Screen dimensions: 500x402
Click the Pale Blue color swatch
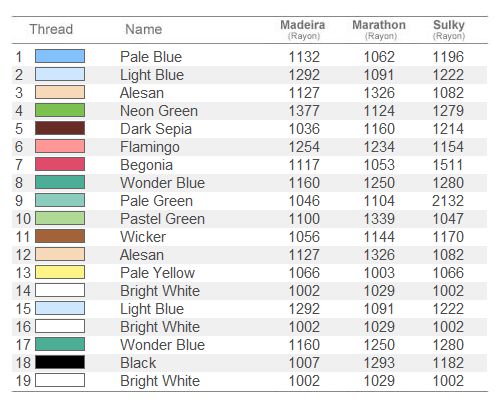click(60, 56)
